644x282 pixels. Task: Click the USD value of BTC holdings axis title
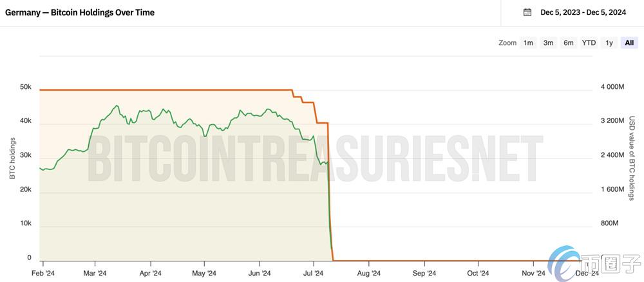pyautogui.click(x=632, y=158)
